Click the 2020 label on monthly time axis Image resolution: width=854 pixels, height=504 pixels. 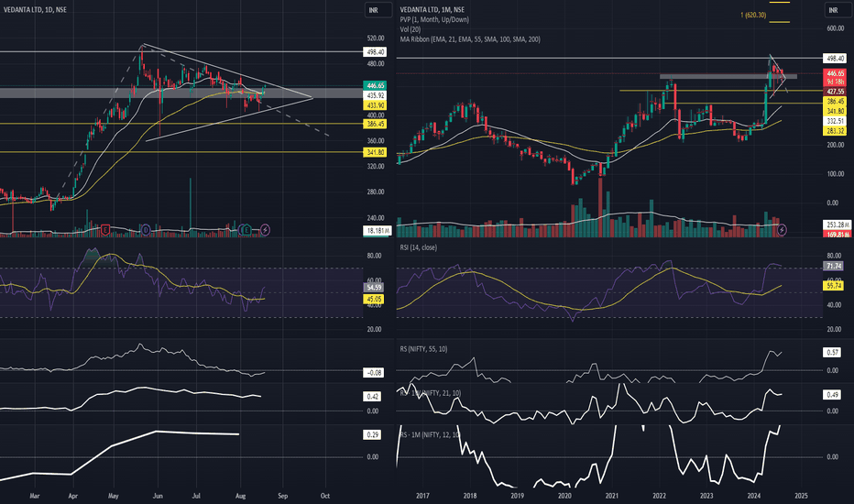[564, 496]
